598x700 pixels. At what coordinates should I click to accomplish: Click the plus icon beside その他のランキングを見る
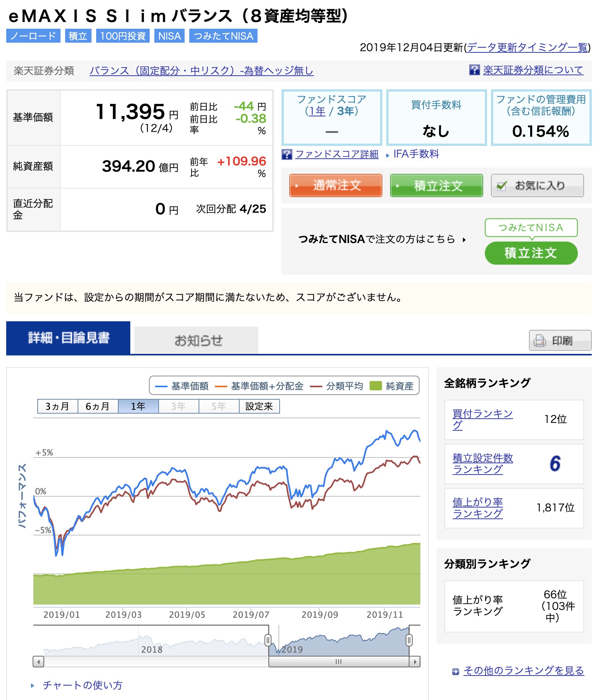[456, 671]
